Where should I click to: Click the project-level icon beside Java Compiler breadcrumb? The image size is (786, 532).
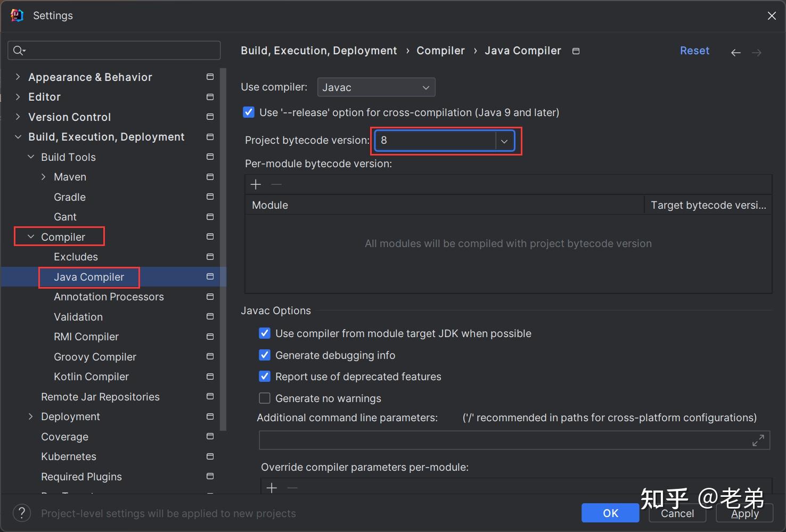click(576, 51)
